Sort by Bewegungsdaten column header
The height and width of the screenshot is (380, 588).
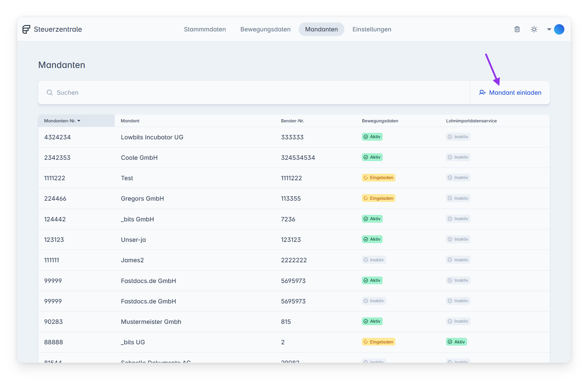coord(380,121)
